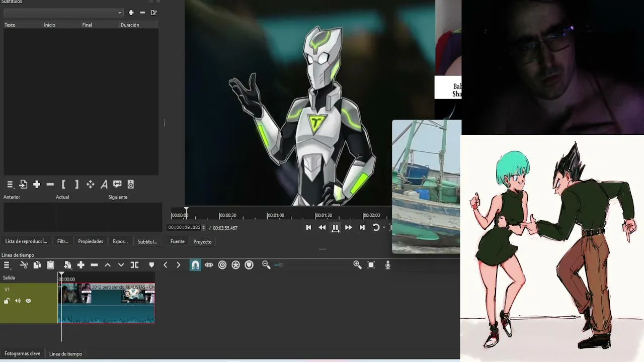Image resolution: width=644 pixels, height=362 pixels.
Task: Hide the V1 track video
Action: coord(28,301)
